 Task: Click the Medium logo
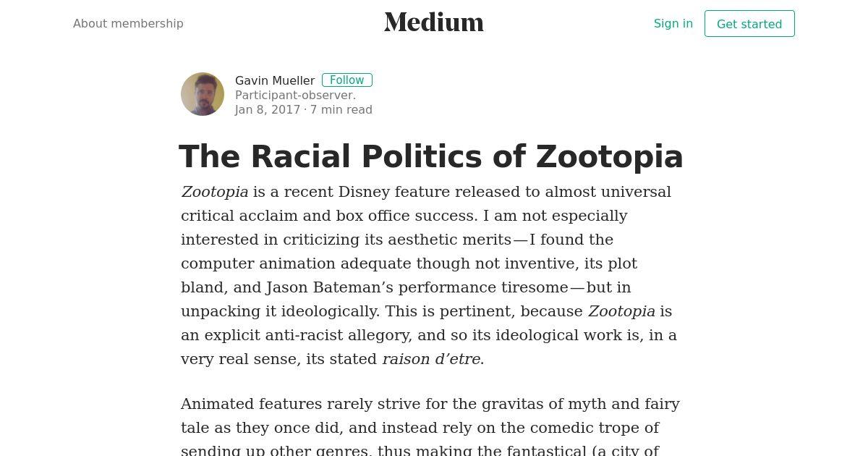point(434,22)
